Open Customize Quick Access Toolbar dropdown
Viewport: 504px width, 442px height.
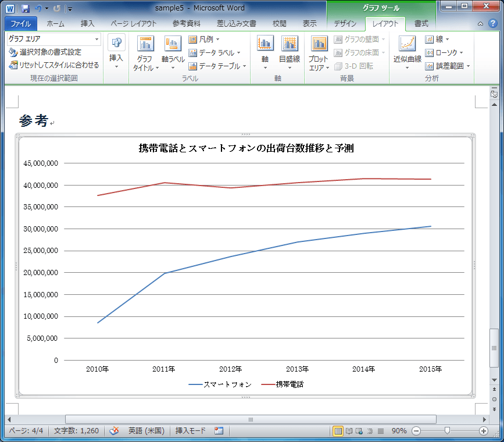coord(70,9)
